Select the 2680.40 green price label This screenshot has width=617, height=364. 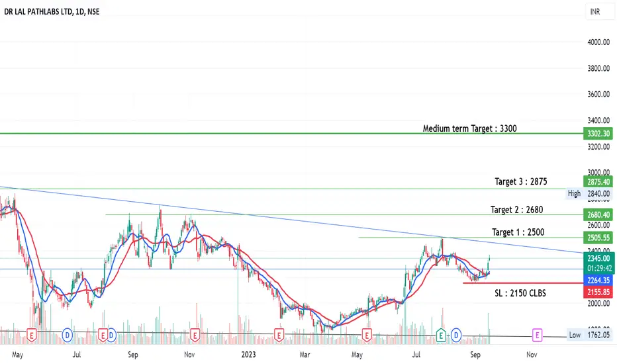598,215
